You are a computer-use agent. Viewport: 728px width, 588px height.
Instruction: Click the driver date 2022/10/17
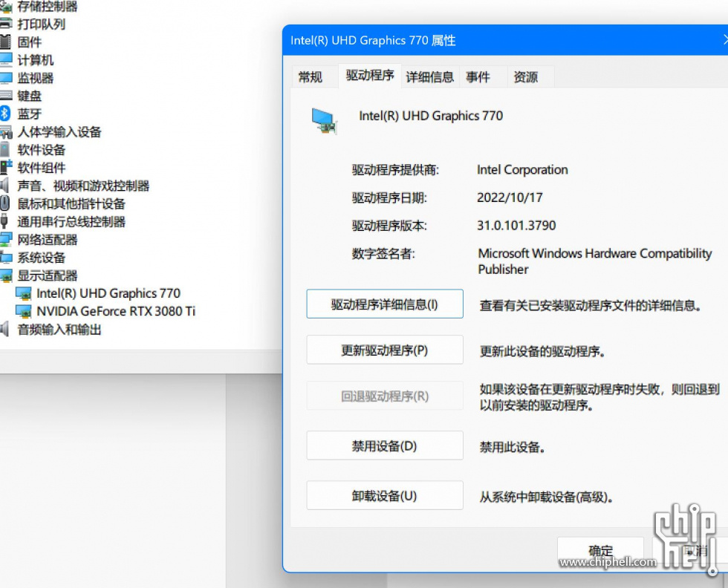510,197
